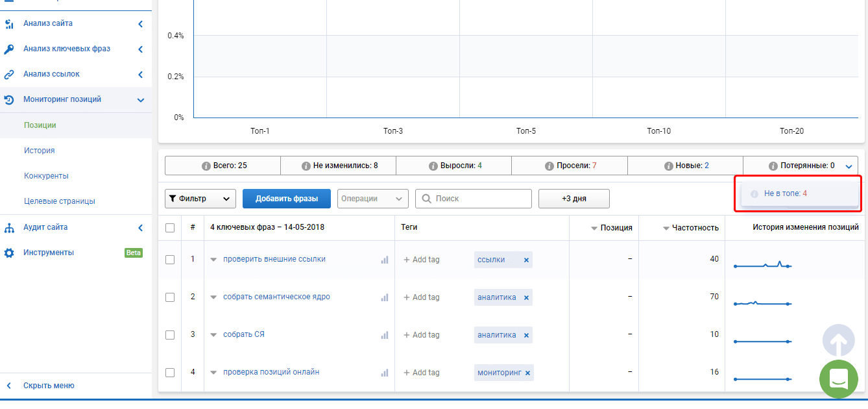
Task: Open bar chart for собрать СЯ
Action: 385,335
